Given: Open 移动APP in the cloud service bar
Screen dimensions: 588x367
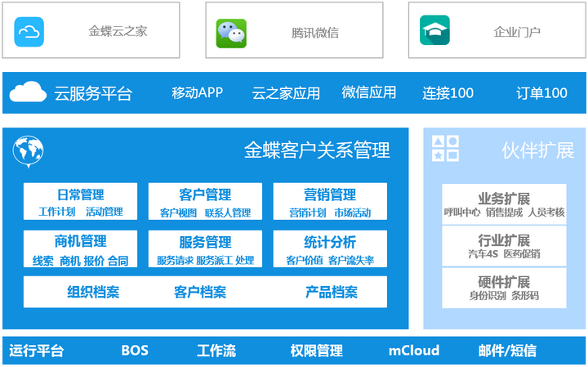Looking at the screenshot, I should [198, 92].
